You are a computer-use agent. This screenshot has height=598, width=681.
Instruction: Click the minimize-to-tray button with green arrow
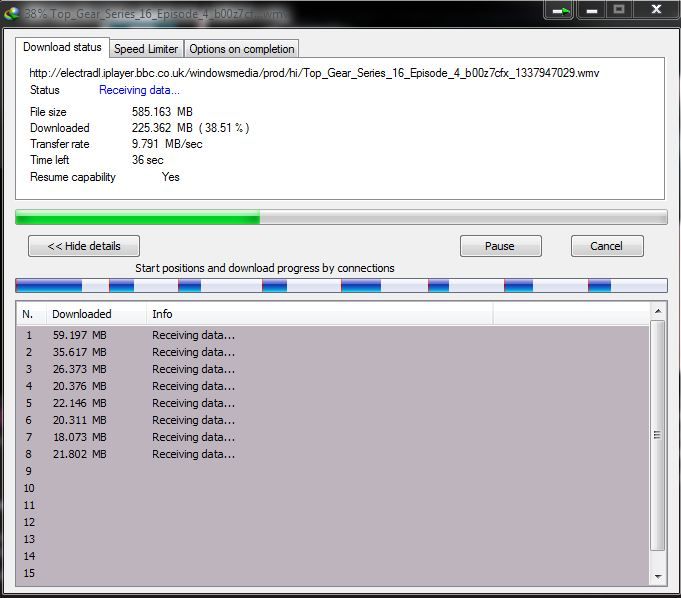pyautogui.click(x=560, y=10)
